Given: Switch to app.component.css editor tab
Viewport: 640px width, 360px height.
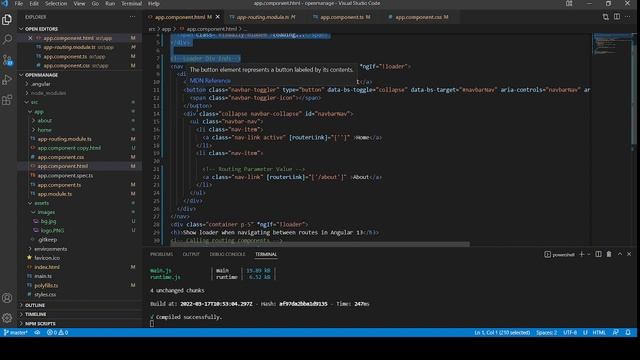Looking at the screenshot, I should tap(418, 17).
